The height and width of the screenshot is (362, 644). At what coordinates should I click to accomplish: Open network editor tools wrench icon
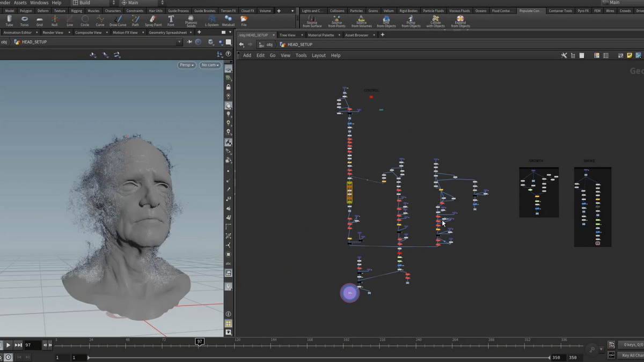pyautogui.click(x=564, y=55)
